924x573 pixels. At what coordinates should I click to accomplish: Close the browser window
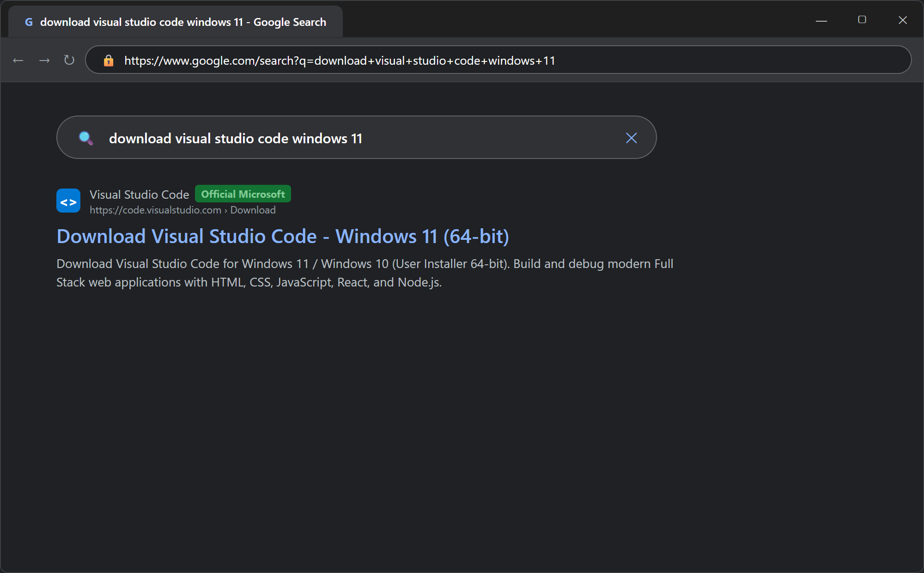903,20
